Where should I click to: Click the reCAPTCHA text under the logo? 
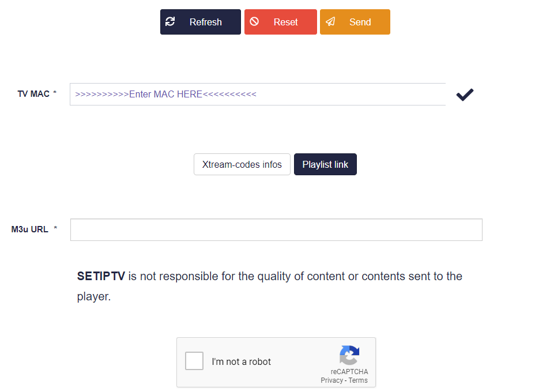click(349, 371)
